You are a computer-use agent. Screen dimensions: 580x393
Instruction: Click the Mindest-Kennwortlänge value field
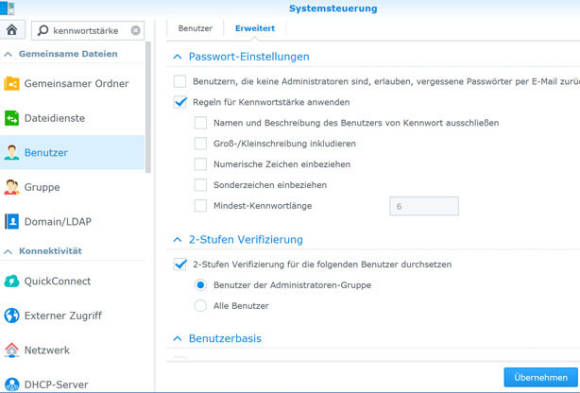[x=424, y=206]
